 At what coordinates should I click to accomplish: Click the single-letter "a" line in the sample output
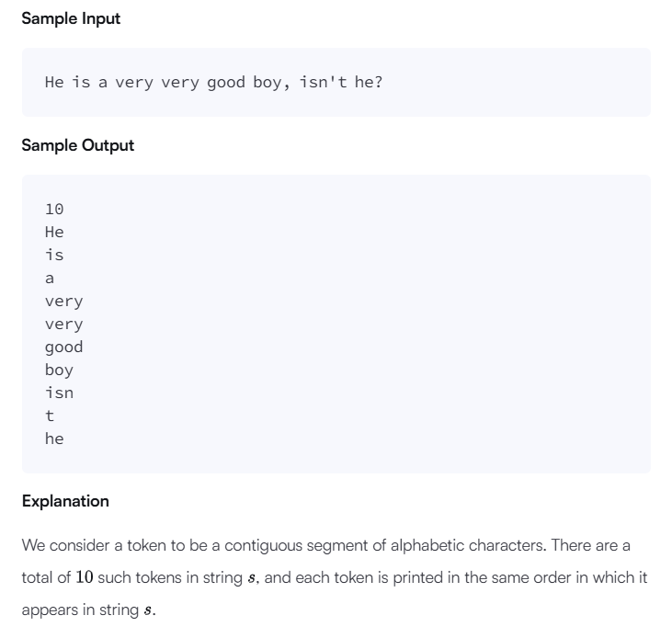50,278
